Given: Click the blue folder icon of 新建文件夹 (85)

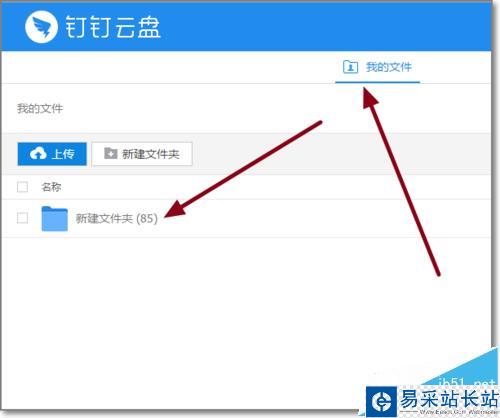Looking at the screenshot, I should pyautogui.click(x=55, y=219).
